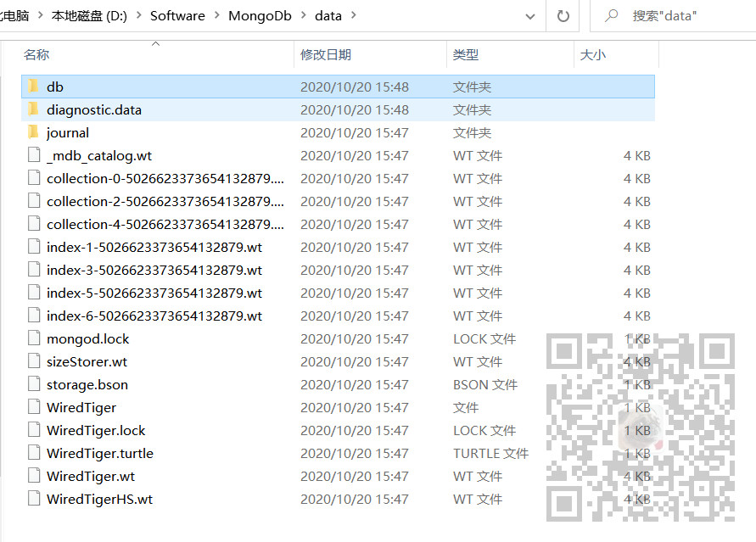756x542 pixels.
Task: Click the storage.bson file icon
Action: coord(34,384)
